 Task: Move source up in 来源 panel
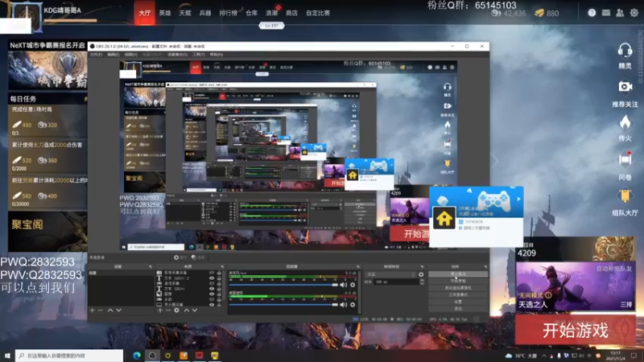tap(187, 311)
